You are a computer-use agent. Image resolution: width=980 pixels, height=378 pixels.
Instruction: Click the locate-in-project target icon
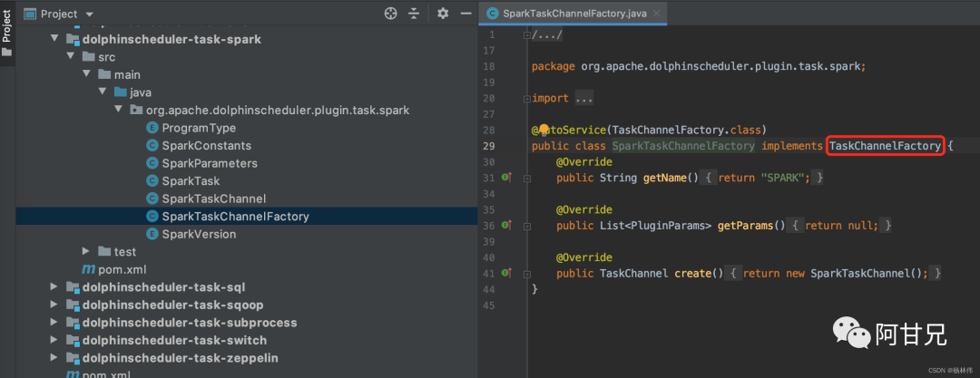pyautogui.click(x=390, y=13)
